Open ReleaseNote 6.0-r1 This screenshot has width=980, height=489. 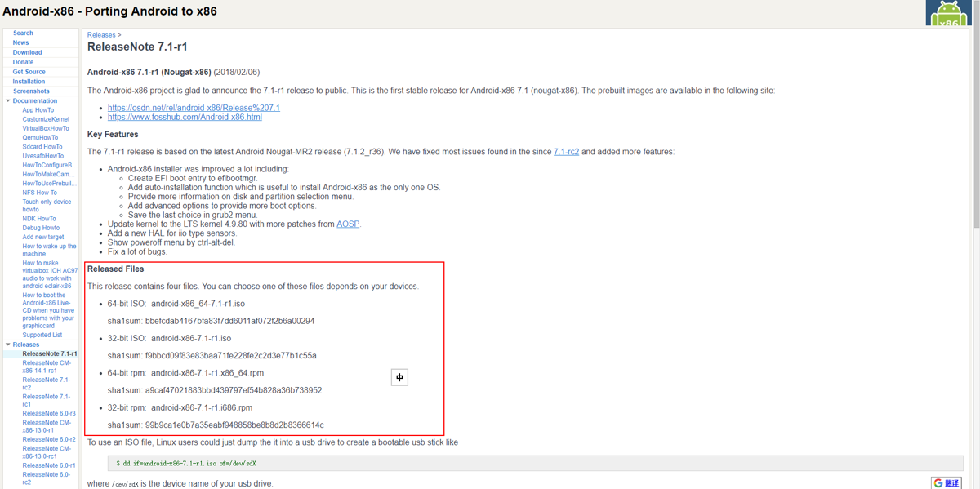pos(49,465)
